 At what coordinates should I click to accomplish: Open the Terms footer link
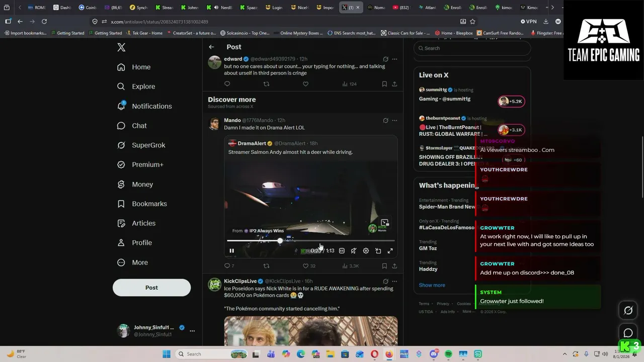[x=424, y=304]
